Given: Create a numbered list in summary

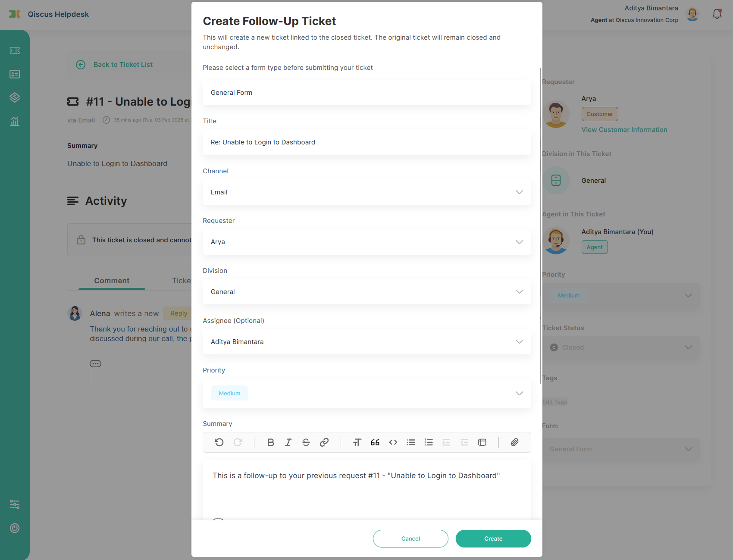Looking at the screenshot, I should click(429, 442).
